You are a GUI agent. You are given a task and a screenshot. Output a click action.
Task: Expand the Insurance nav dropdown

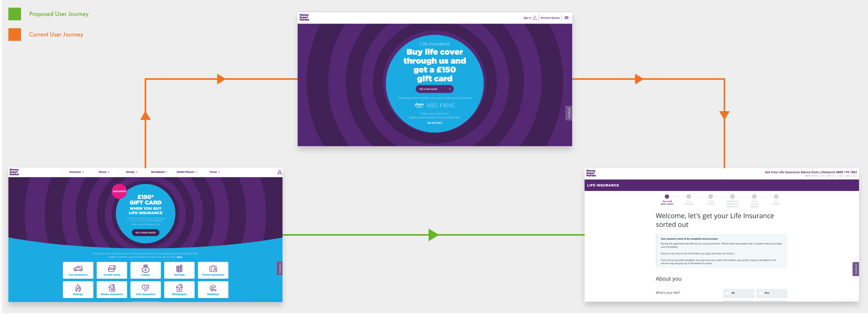point(77,172)
